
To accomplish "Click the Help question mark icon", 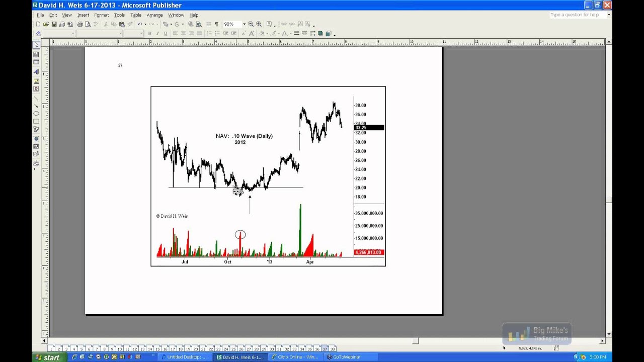I will click(269, 24).
